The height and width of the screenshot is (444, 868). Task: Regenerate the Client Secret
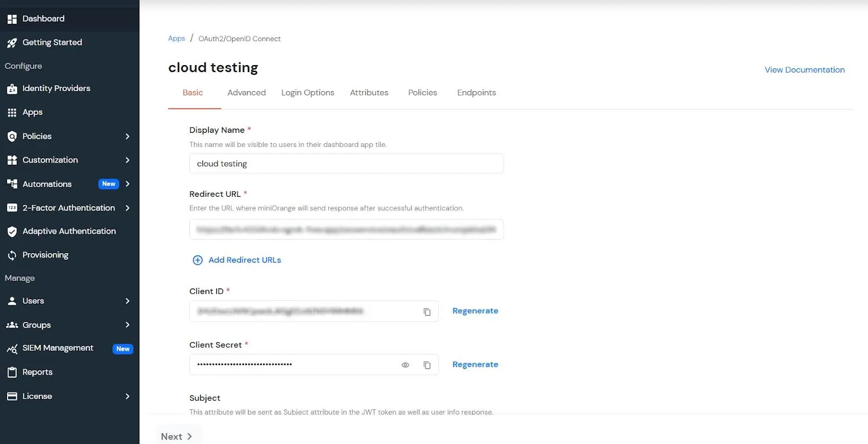pos(475,365)
